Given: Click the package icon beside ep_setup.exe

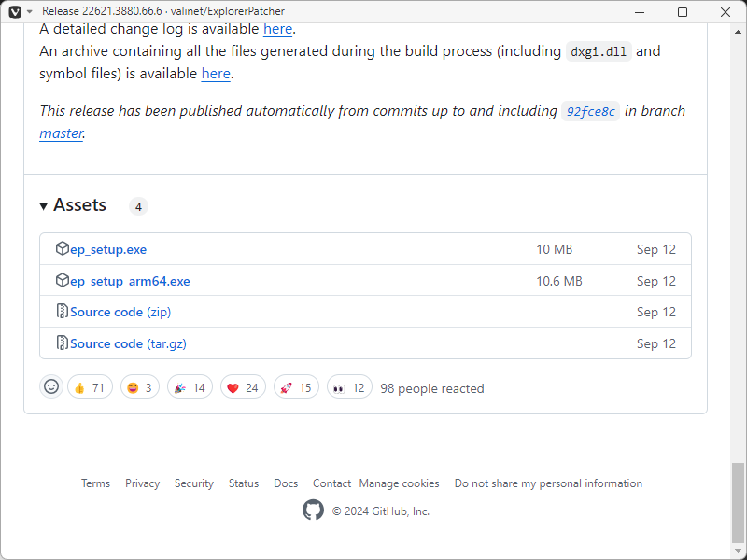Looking at the screenshot, I should pyautogui.click(x=63, y=248).
